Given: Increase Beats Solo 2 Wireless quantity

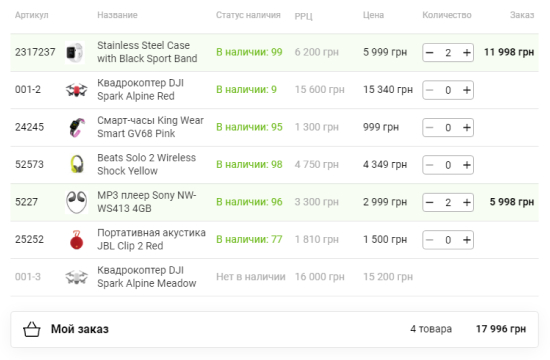Looking at the screenshot, I should (466, 165).
